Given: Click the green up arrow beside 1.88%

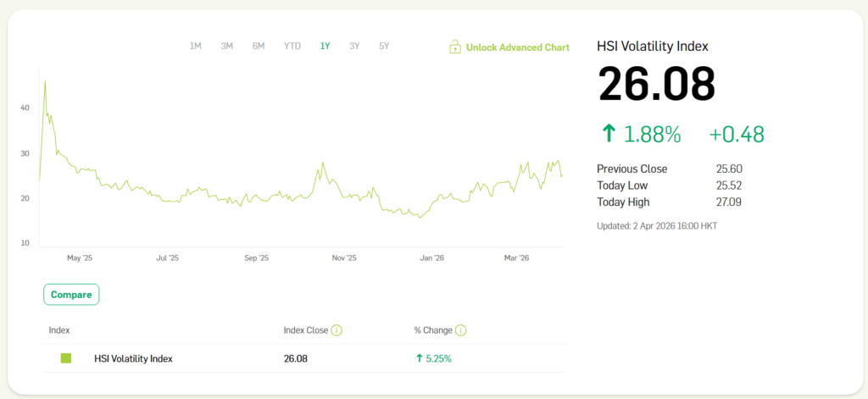Looking at the screenshot, I should click(608, 134).
